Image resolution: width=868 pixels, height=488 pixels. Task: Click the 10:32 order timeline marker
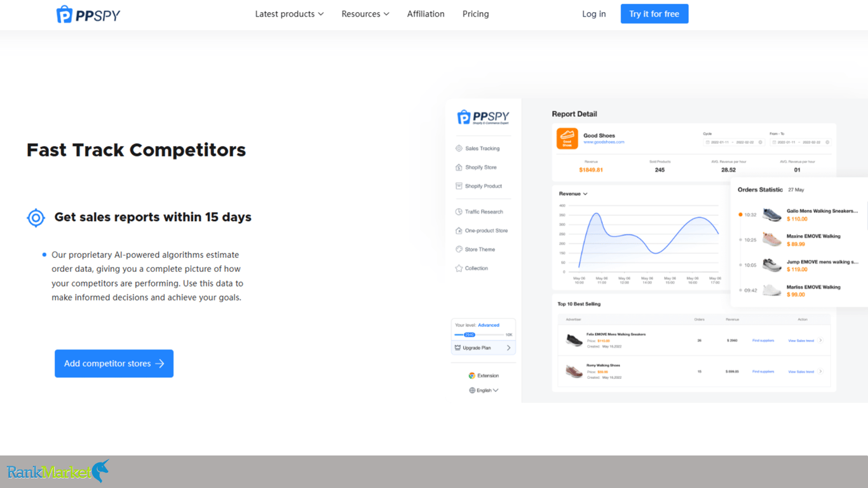(x=741, y=215)
